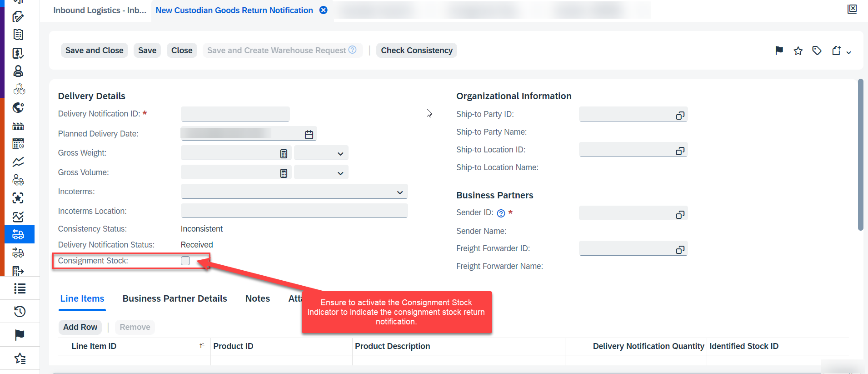868x374 pixels.
Task: Click the tag icon in the top toolbar
Action: pyautogui.click(x=817, y=51)
